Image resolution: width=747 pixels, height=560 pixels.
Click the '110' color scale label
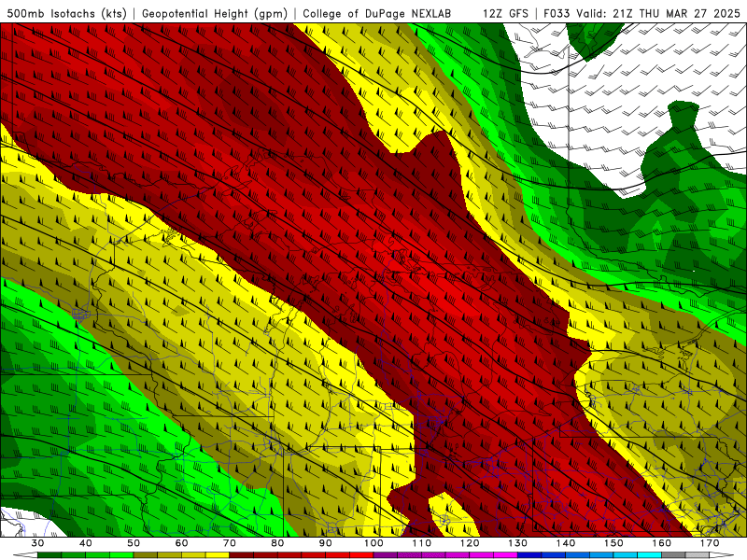422,543
